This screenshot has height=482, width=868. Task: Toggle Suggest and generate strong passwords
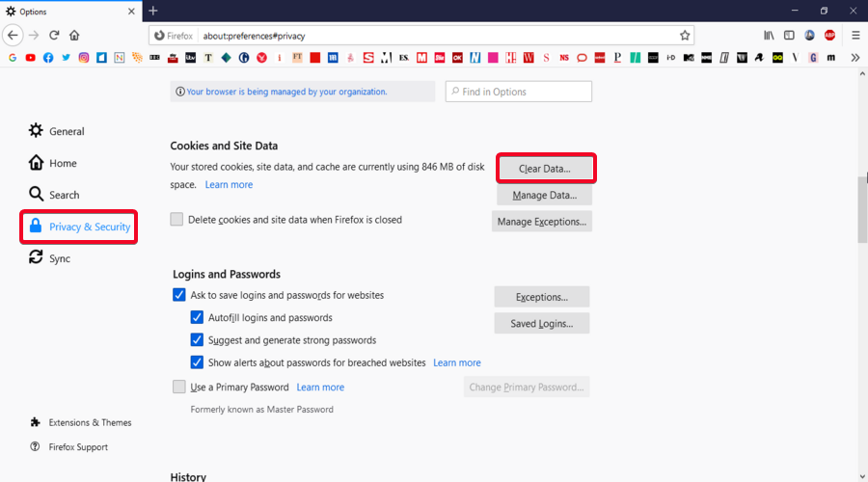(197, 340)
